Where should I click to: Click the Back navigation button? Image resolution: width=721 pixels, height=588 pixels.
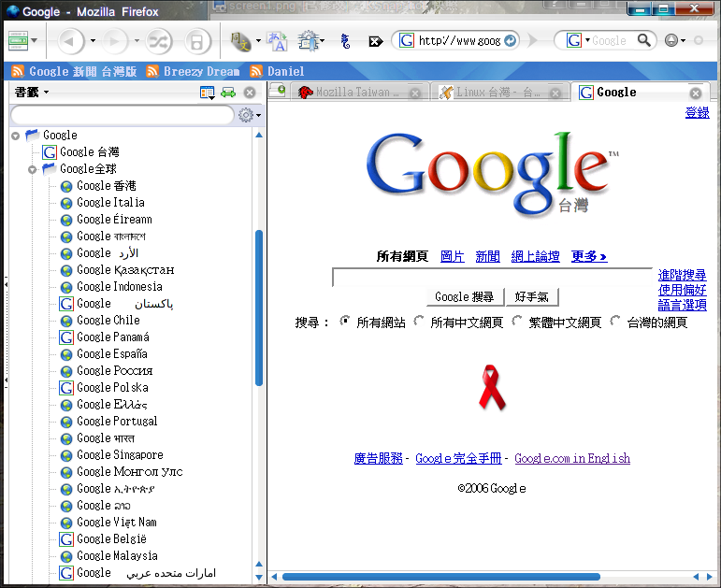coord(71,41)
